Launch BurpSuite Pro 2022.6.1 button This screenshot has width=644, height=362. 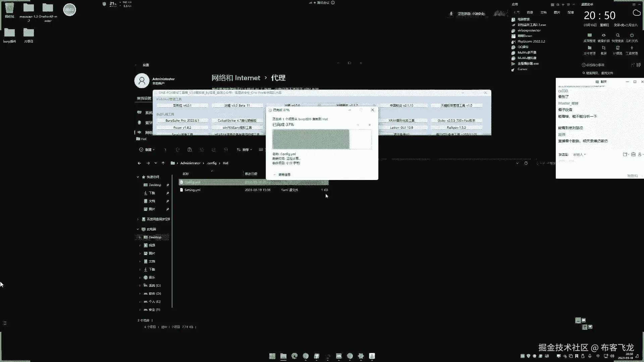coord(182,120)
